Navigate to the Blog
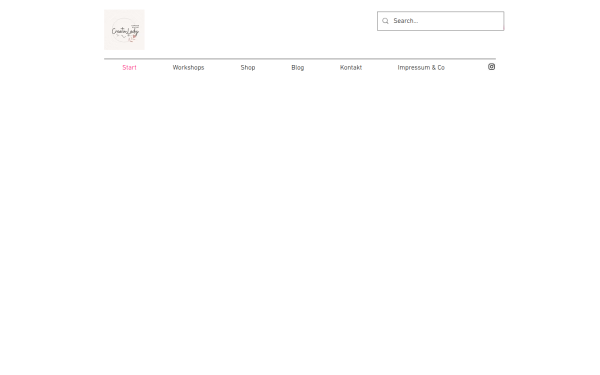Screen dimensions: 600x375 click(298, 68)
